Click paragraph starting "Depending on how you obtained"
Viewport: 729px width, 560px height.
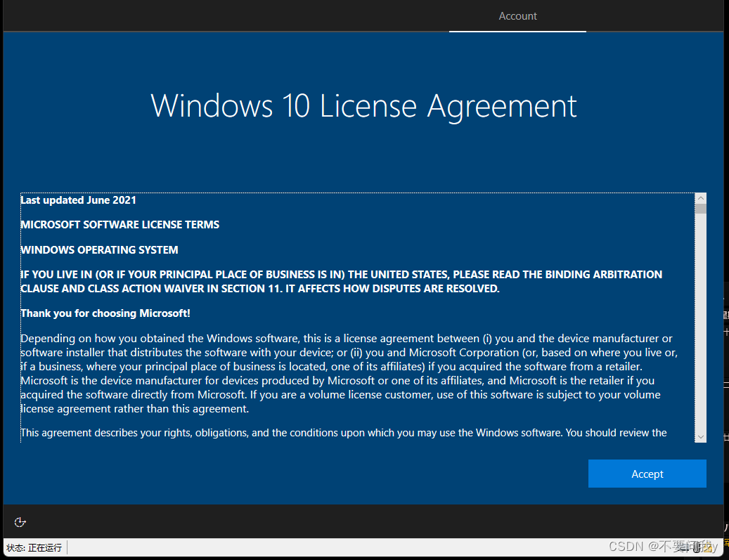tap(349, 374)
